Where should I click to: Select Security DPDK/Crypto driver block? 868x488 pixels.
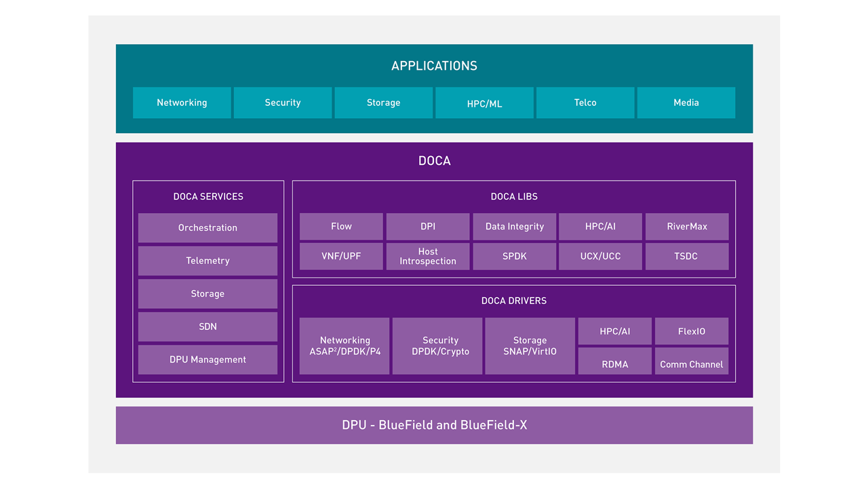[437, 346]
